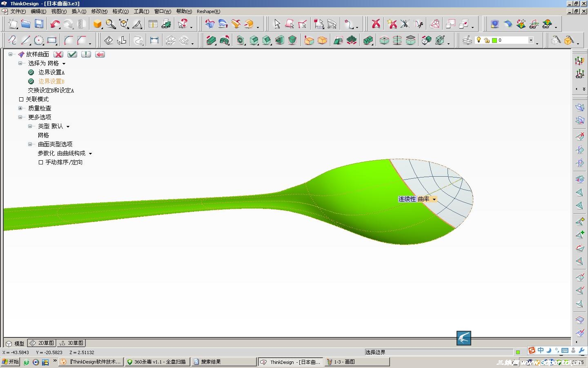Open the 选择为 网格 dropdown arrow
Screen dimensions: 588x368
coord(64,64)
